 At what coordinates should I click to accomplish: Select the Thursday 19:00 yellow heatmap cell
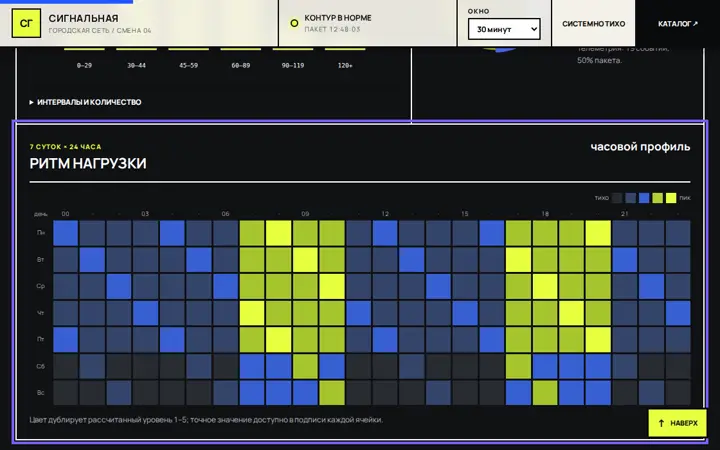[x=572, y=313]
